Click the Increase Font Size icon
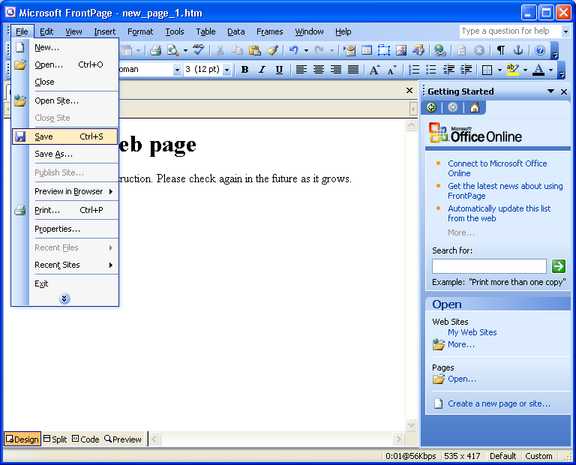 point(374,69)
